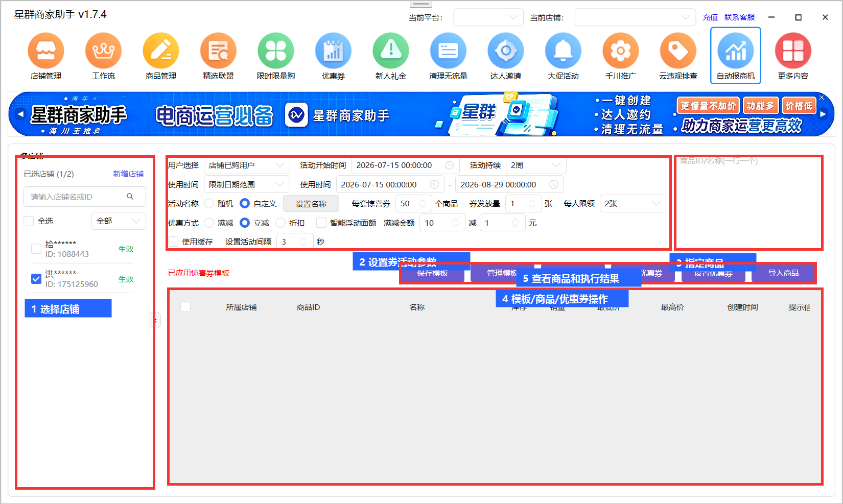Select the 自定义 activity name radio
The image size is (843, 504).
245,203
